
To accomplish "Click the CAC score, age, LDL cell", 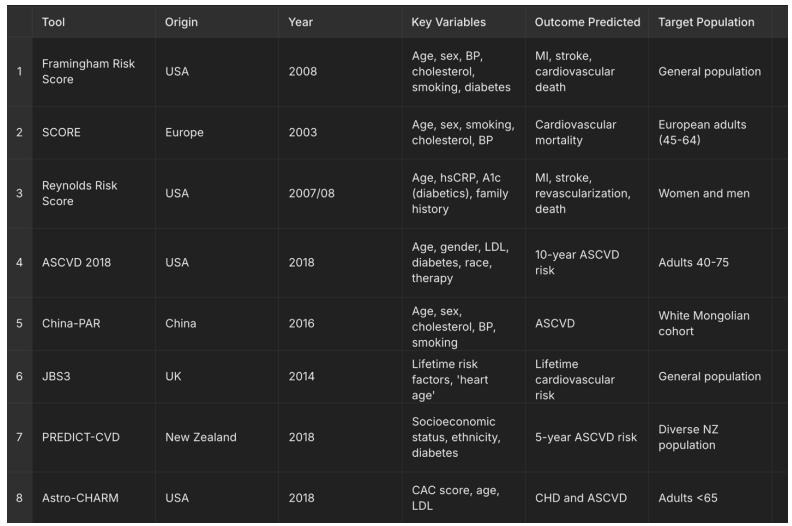I will click(x=455, y=497).
